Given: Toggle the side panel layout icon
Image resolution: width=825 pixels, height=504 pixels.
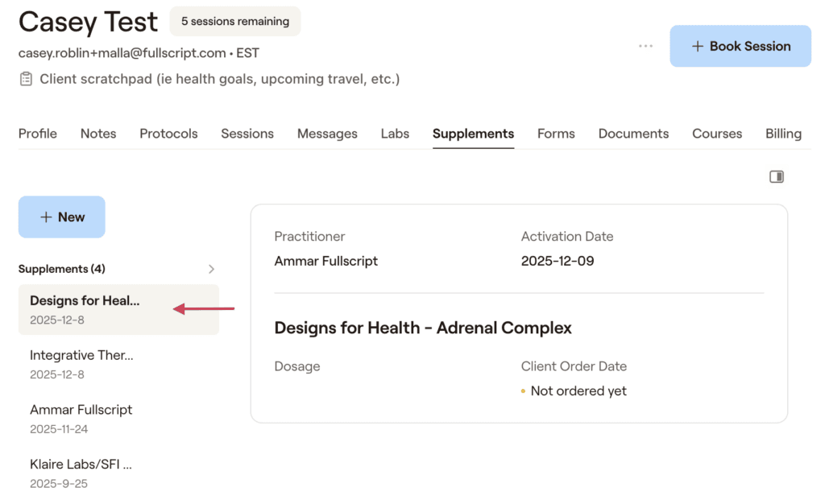Looking at the screenshot, I should [x=777, y=176].
